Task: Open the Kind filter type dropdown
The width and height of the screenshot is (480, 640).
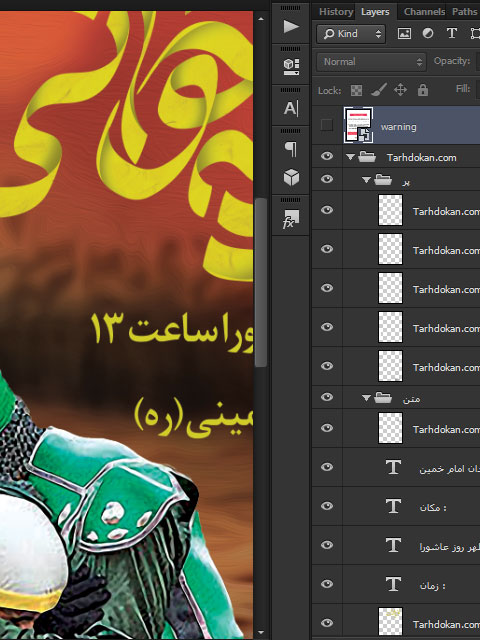Action: click(x=351, y=34)
